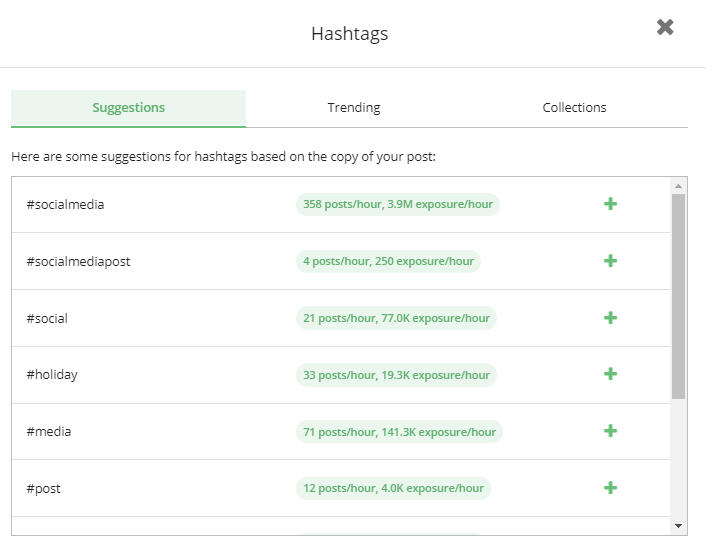Switch to the Trending tab
This screenshot has height=541, width=706.
click(354, 108)
